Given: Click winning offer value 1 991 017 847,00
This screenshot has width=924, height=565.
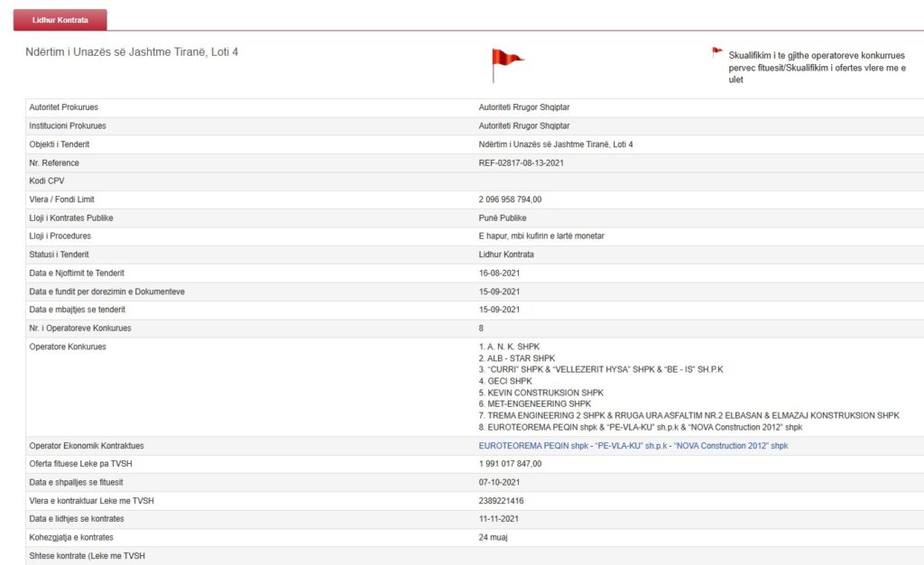Looking at the screenshot, I should tap(510, 464).
